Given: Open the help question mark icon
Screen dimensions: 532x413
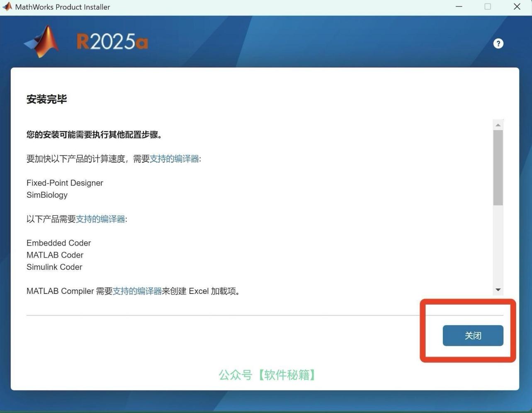Looking at the screenshot, I should coord(498,44).
